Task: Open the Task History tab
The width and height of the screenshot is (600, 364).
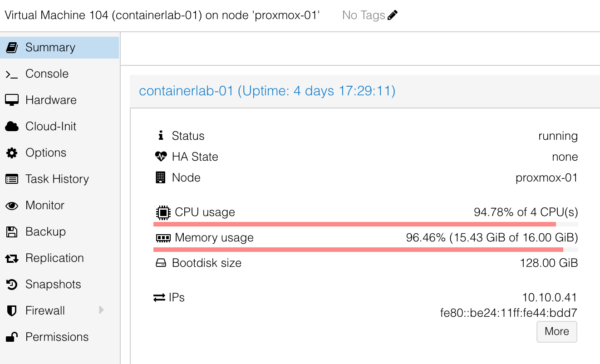Action: 57,179
